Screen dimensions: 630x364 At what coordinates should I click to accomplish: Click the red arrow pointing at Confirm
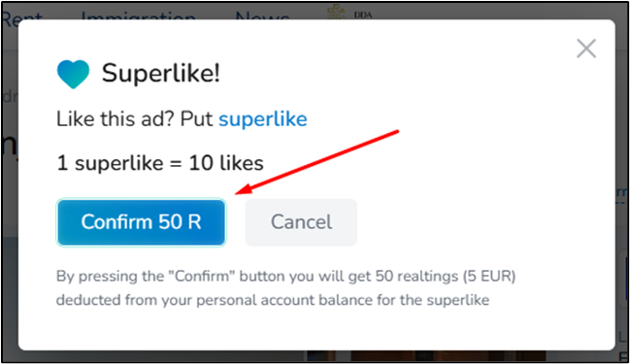click(317, 162)
